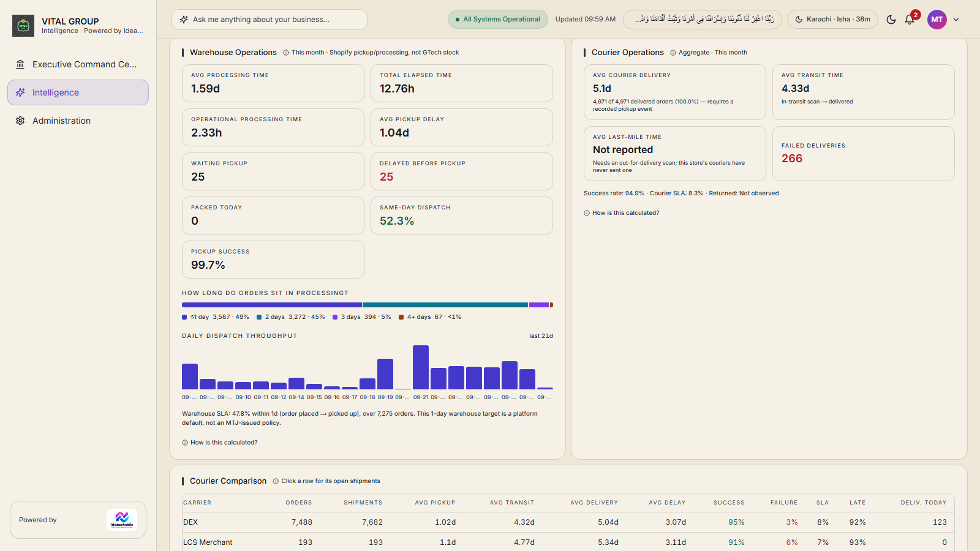Click the info icon beside Courier Comparison

click(x=276, y=481)
